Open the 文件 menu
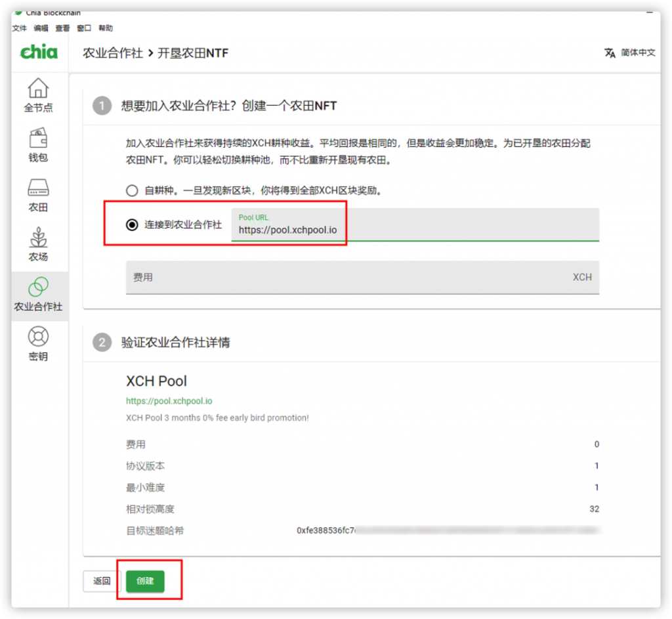 tap(19, 28)
